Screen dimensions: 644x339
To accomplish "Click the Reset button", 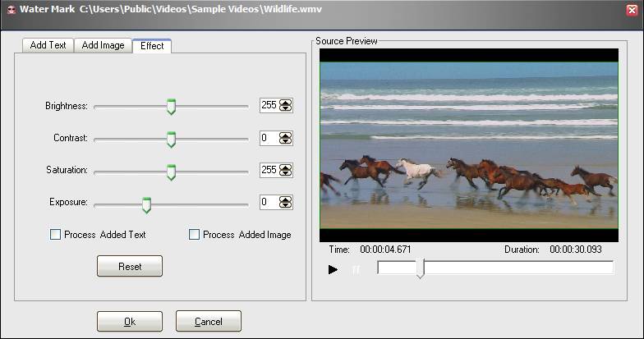I will 130,266.
